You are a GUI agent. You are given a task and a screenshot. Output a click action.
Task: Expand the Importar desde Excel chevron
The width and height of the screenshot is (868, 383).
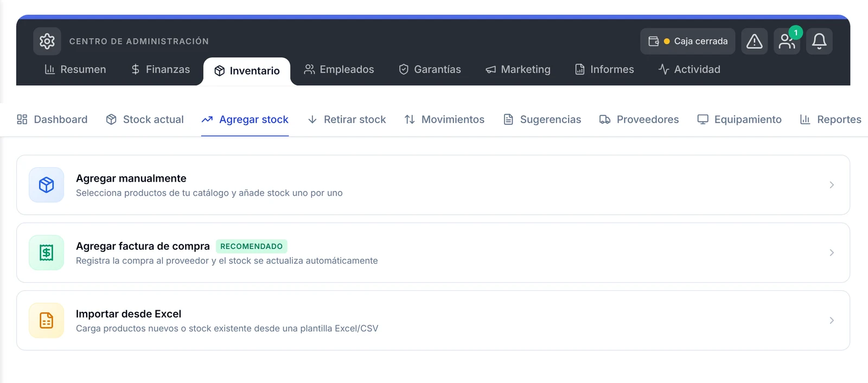coord(832,321)
